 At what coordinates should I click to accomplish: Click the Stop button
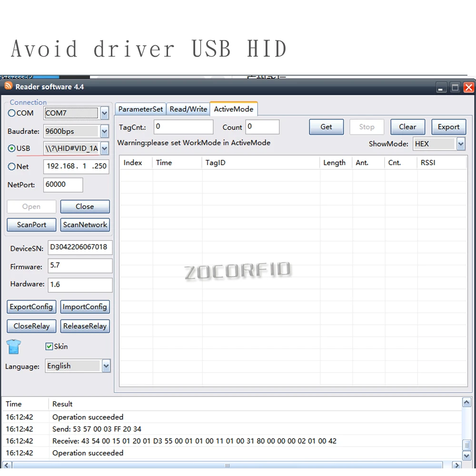[x=367, y=127]
